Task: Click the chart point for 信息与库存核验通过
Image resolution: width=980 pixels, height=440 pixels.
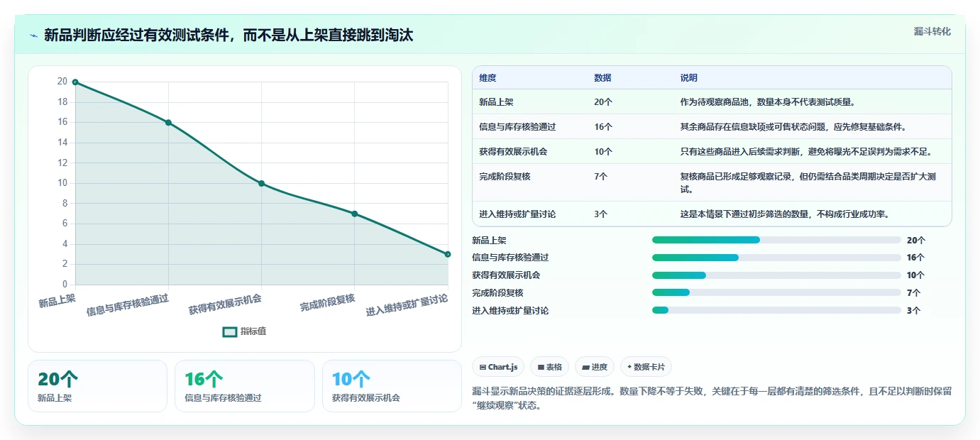Action: (x=168, y=123)
